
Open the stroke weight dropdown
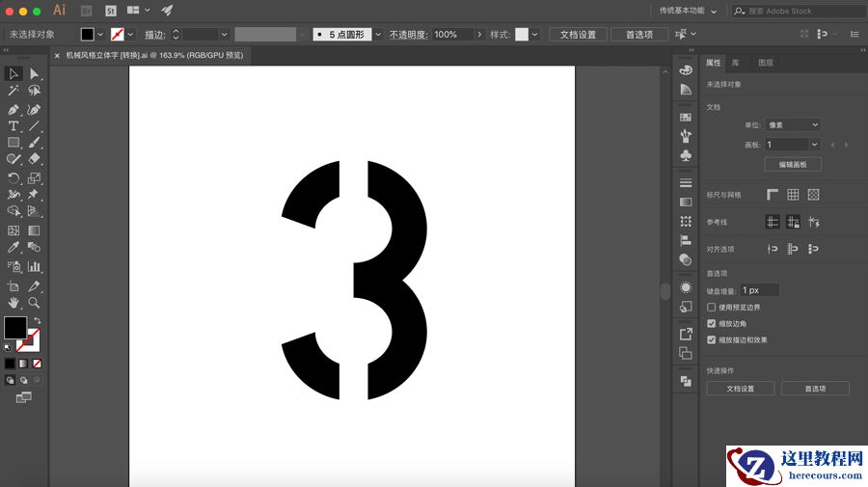[x=224, y=35]
